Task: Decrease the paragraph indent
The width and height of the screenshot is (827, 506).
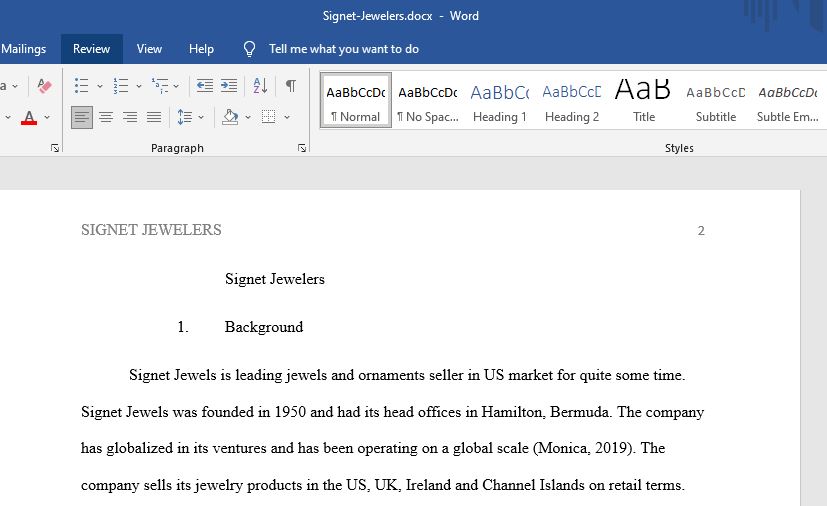Action: coord(205,85)
